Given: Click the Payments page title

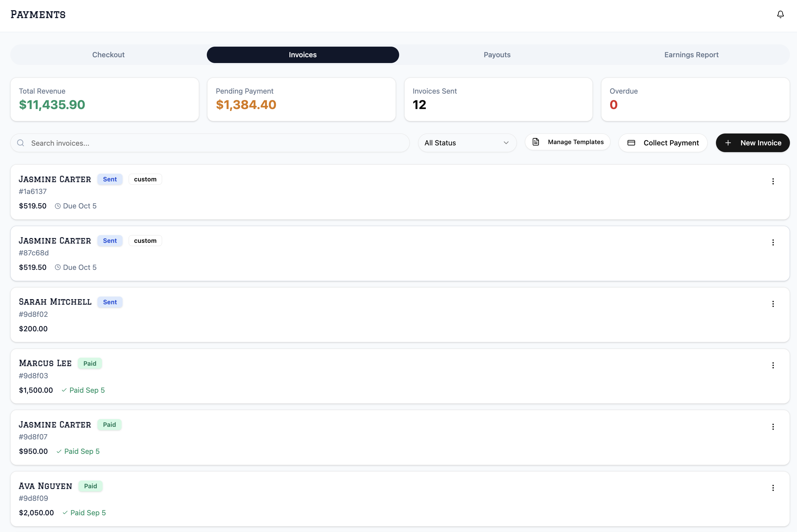Looking at the screenshot, I should click(x=38, y=14).
